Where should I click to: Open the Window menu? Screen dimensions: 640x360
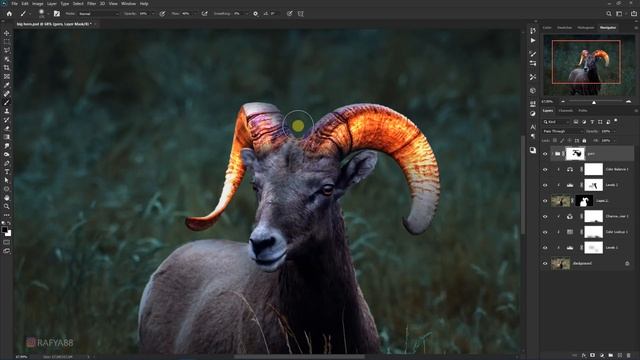pos(128,4)
